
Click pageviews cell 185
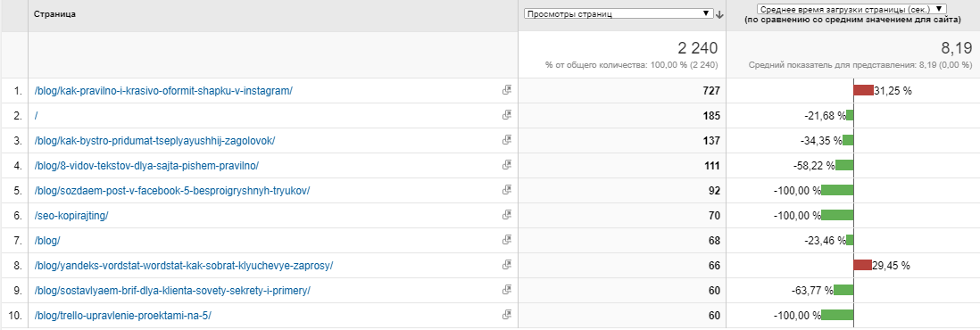coord(711,116)
